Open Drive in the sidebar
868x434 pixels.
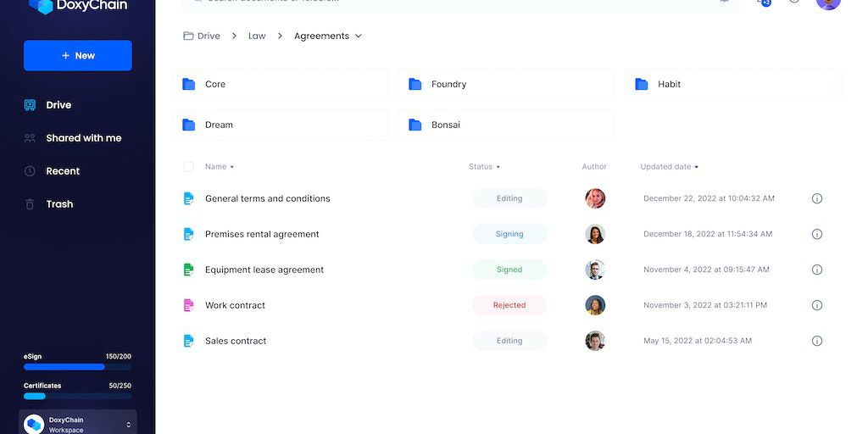(x=58, y=105)
